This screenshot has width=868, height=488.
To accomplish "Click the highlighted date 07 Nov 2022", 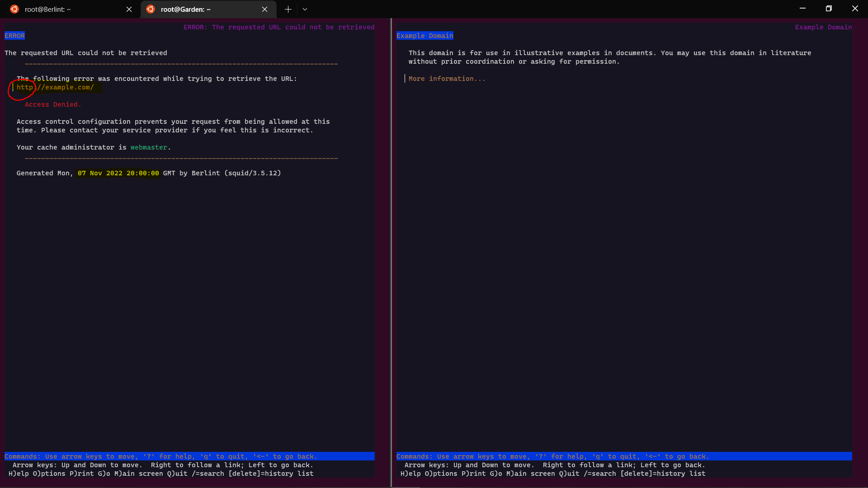I will [100, 173].
